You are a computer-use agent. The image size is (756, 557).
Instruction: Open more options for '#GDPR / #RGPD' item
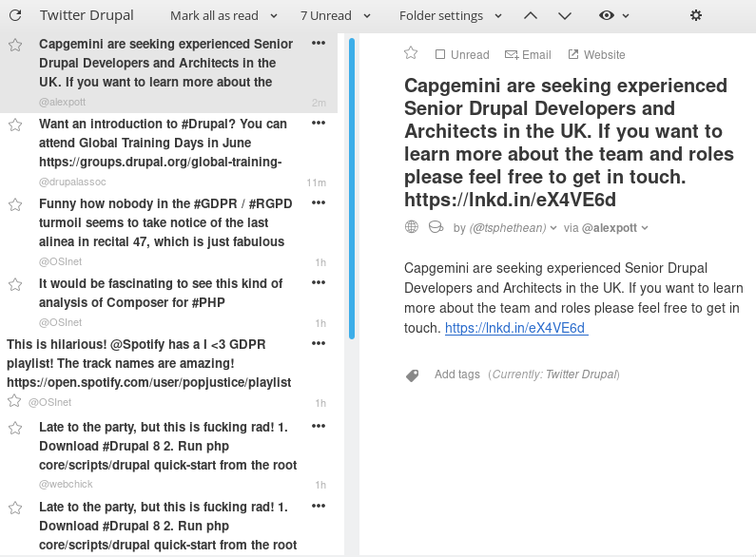tap(319, 202)
